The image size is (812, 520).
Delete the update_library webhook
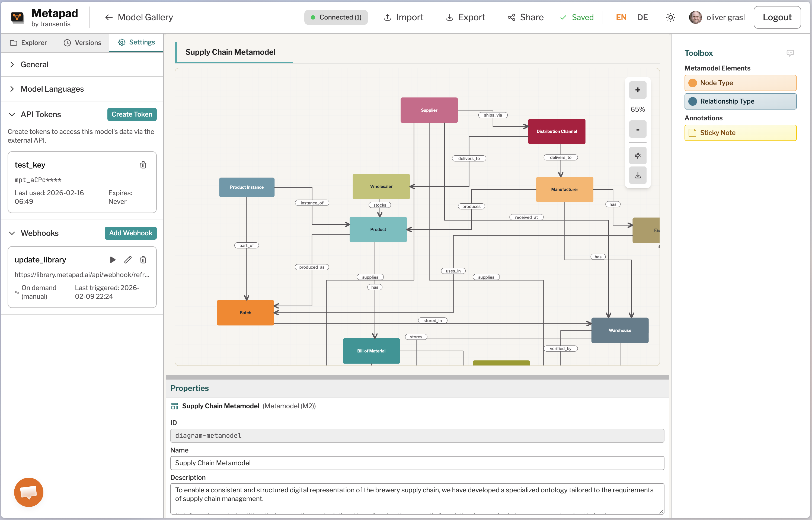pyautogui.click(x=143, y=260)
